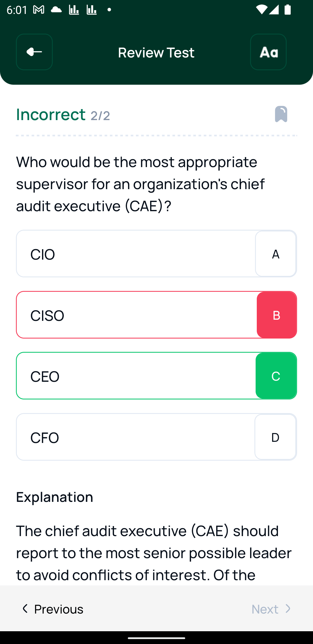Select answer option D
The image size is (313, 644).
(x=275, y=437)
